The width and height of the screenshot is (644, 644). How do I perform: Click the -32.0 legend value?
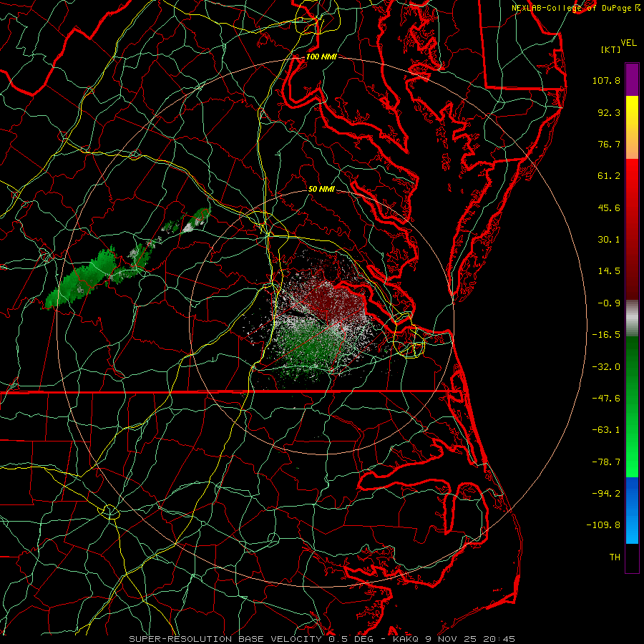[x=606, y=367]
